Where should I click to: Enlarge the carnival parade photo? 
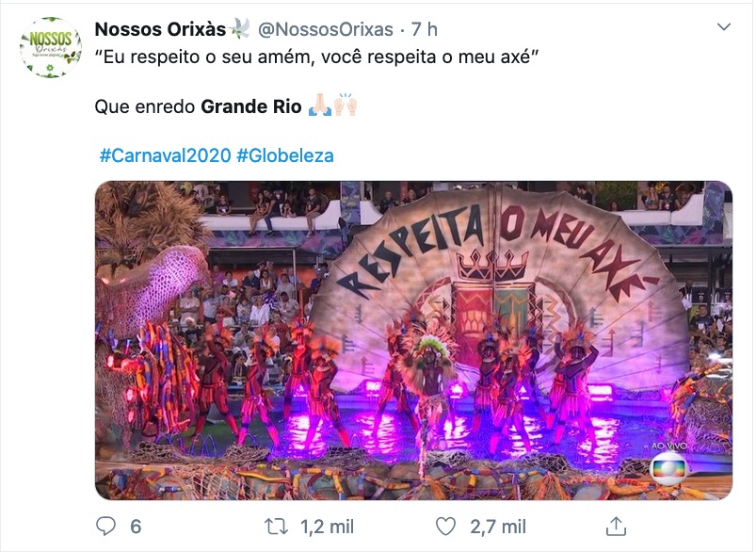pos(413,340)
